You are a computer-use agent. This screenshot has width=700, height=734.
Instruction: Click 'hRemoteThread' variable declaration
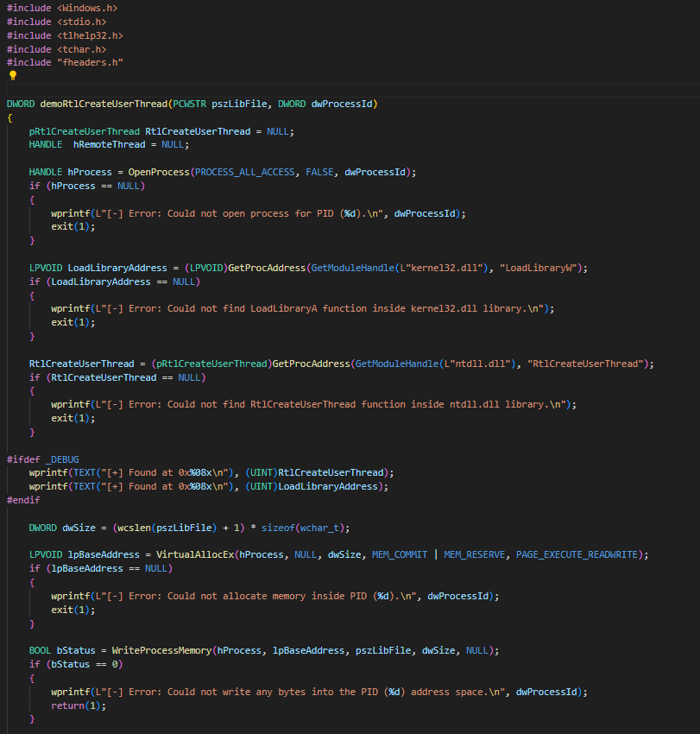pos(109,145)
